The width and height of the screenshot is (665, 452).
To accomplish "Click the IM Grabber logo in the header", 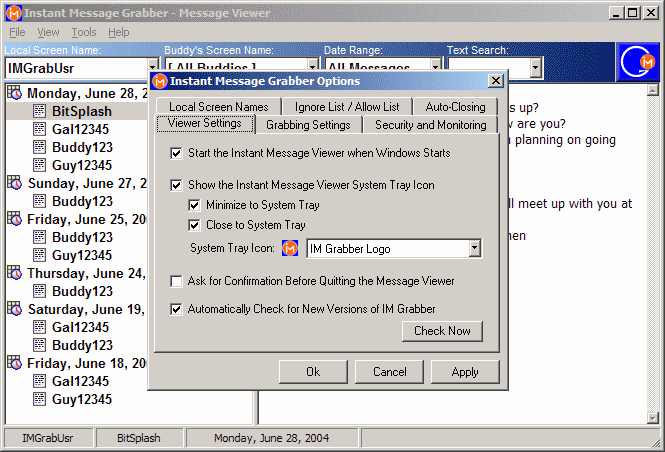I will (637, 62).
